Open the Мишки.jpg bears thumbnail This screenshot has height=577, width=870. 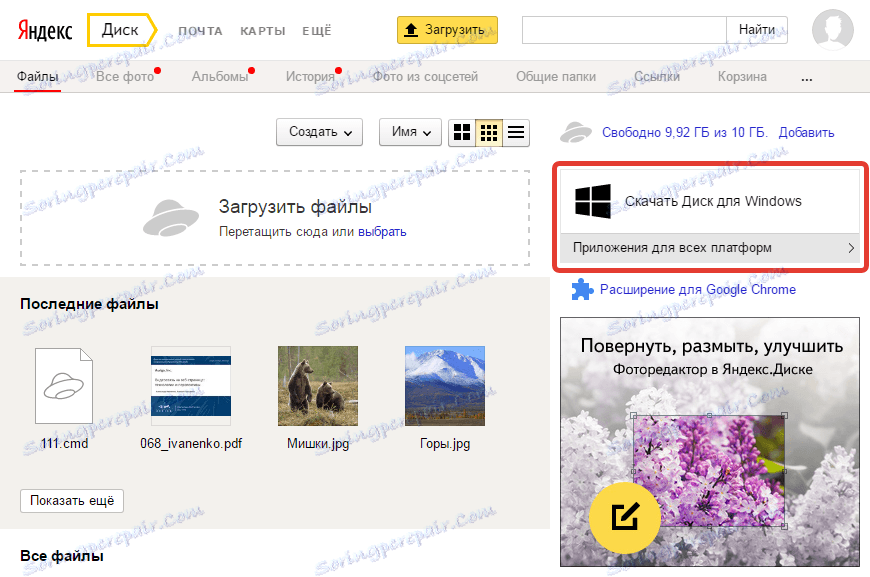coord(318,386)
